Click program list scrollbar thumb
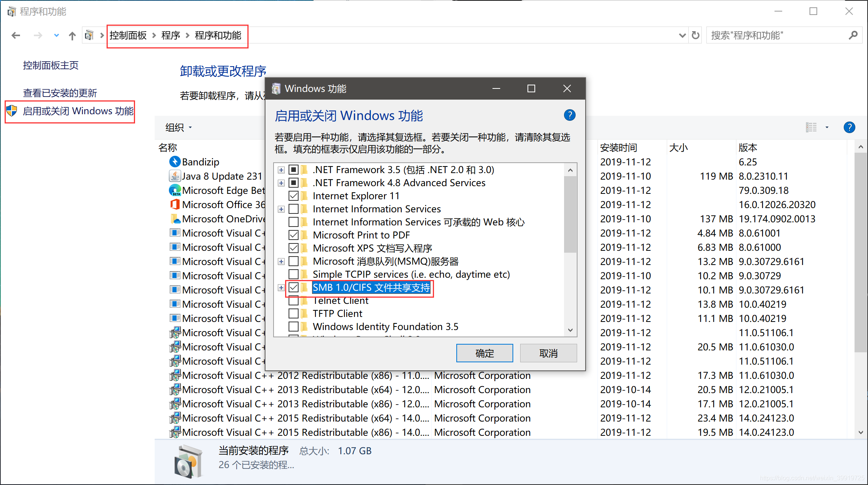868x485 pixels. (x=860, y=252)
